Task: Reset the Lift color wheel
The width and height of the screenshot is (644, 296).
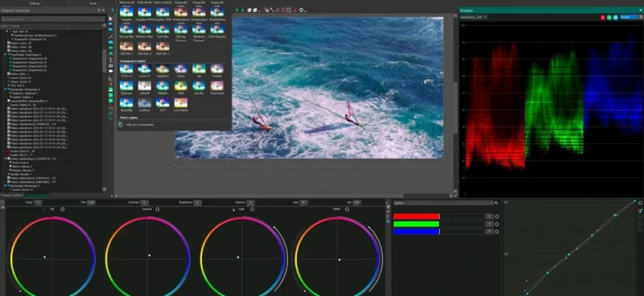Action: [62, 209]
